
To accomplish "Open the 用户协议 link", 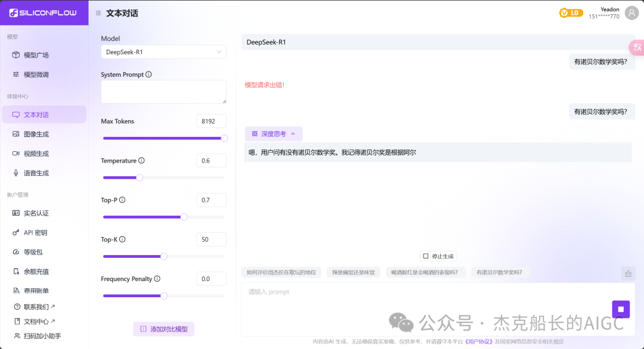I will [478, 341].
